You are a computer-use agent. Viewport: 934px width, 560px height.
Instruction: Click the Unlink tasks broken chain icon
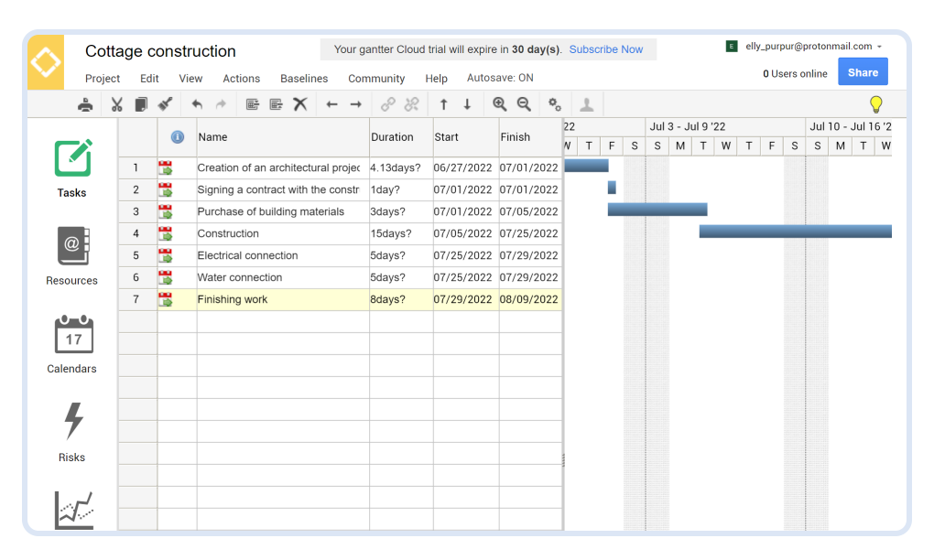pos(412,104)
